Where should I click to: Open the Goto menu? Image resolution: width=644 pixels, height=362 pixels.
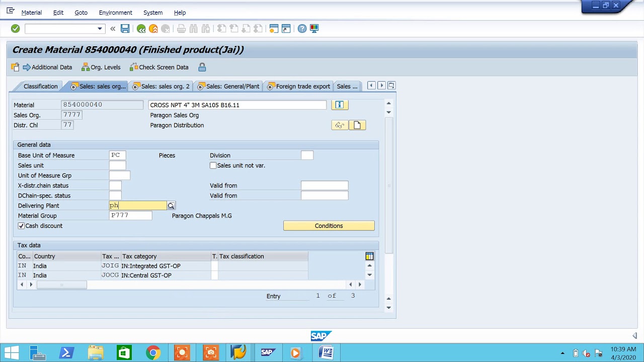pyautogui.click(x=81, y=13)
